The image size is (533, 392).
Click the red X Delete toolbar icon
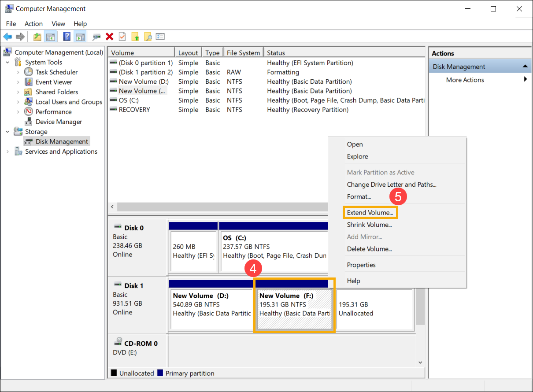(x=110, y=37)
